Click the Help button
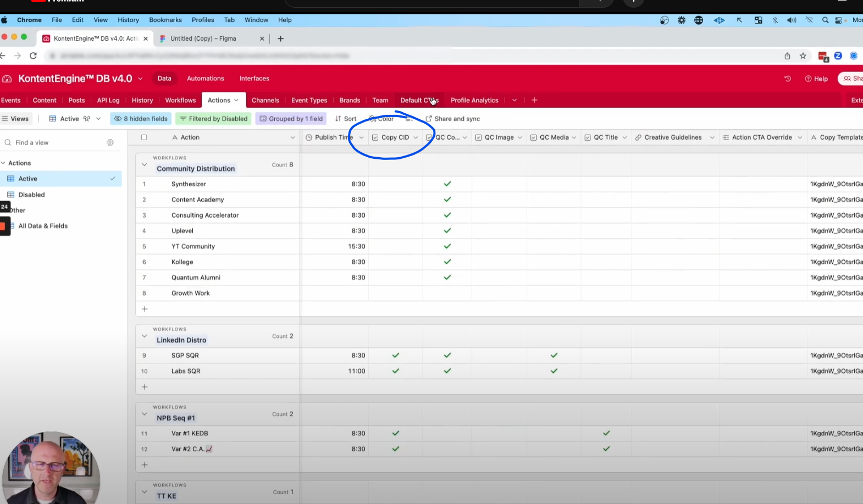This screenshot has width=863, height=504. click(x=816, y=79)
